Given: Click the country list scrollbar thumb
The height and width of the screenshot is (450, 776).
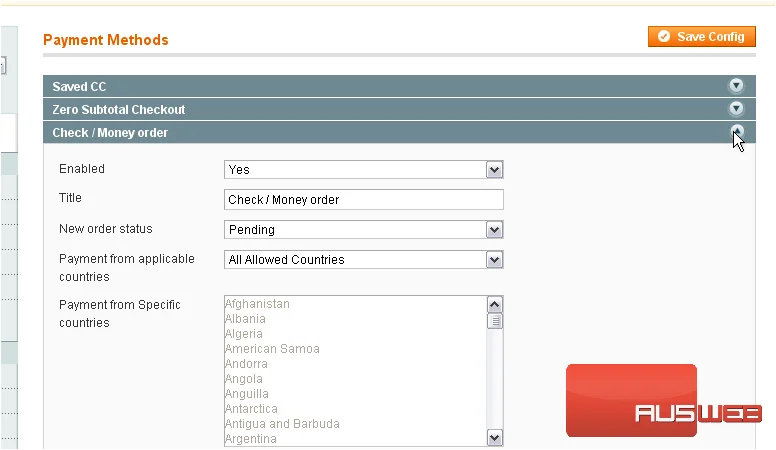Looking at the screenshot, I should tap(494, 321).
